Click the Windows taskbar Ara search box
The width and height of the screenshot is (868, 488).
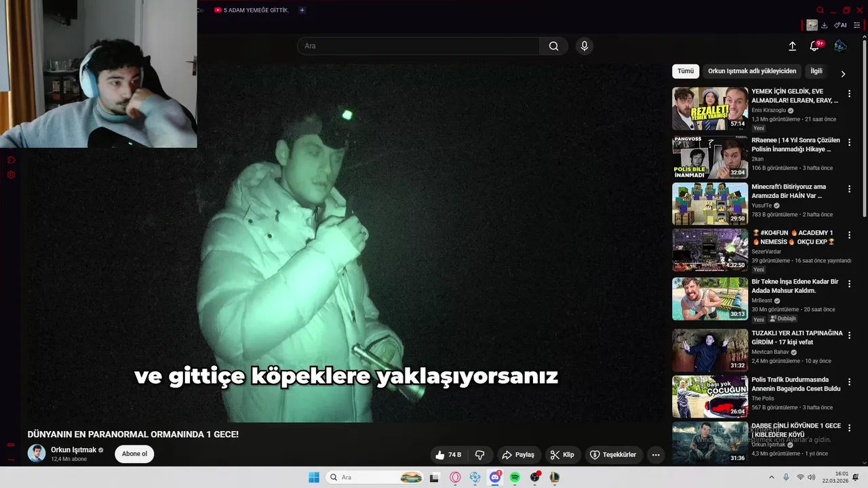(375, 477)
